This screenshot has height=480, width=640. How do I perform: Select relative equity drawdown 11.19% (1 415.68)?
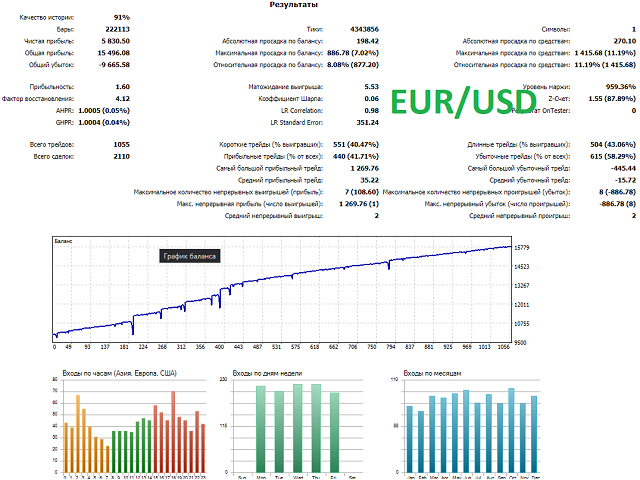(605, 65)
